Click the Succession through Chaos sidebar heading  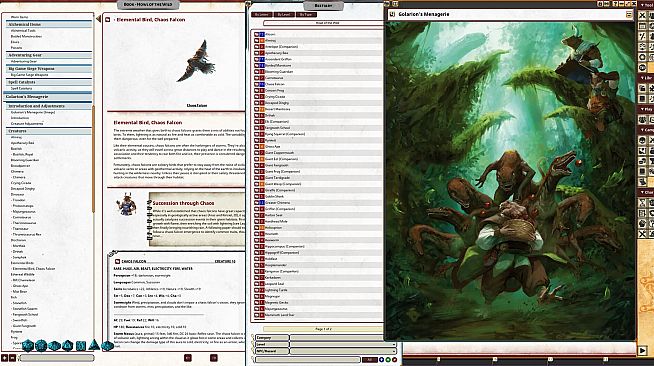183,203
